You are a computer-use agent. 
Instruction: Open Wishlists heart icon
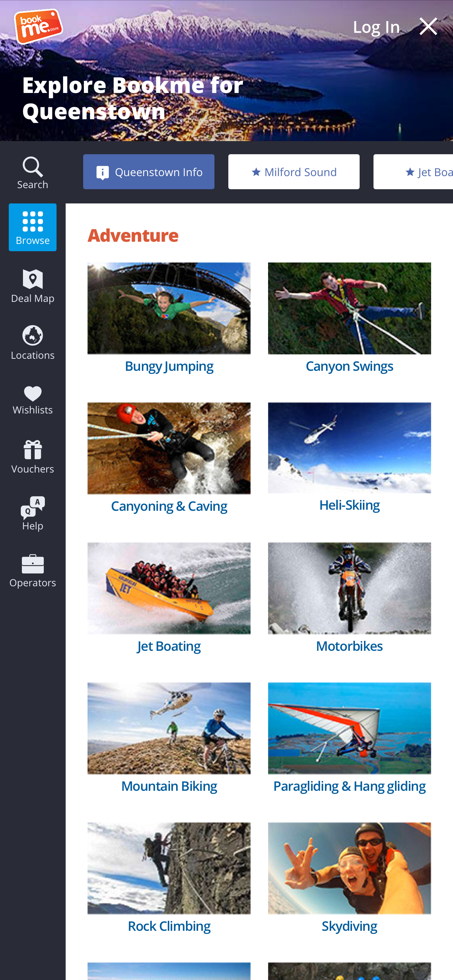point(33,393)
